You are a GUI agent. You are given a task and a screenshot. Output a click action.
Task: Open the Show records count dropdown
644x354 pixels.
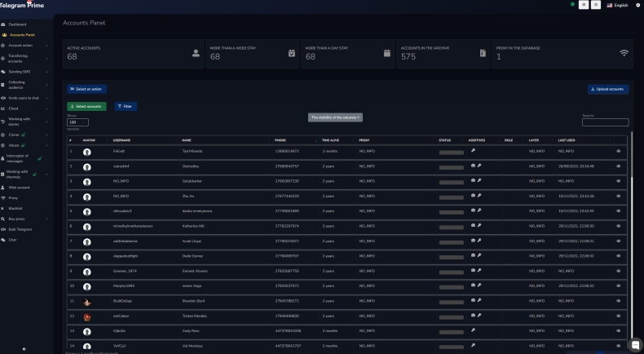point(77,122)
